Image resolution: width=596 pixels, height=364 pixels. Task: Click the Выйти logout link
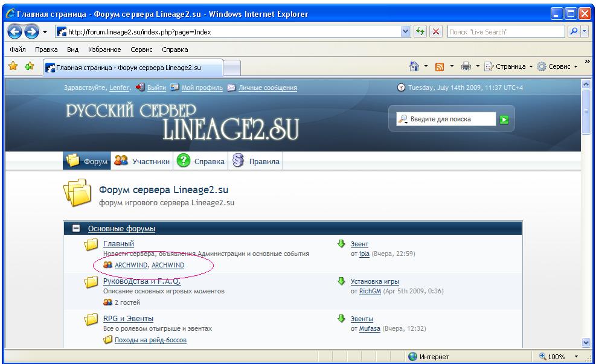pyautogui.click(x=156, y=88)
